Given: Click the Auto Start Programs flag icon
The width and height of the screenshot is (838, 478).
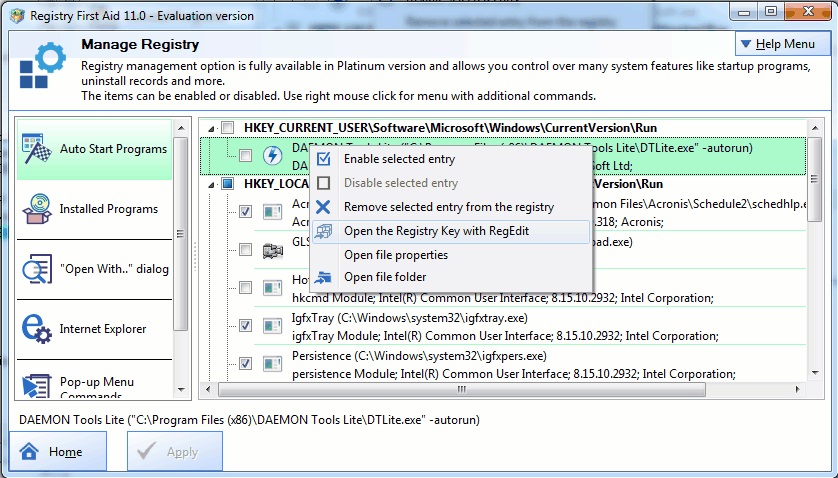Looking at the screenshot, I should pos(36,150).
